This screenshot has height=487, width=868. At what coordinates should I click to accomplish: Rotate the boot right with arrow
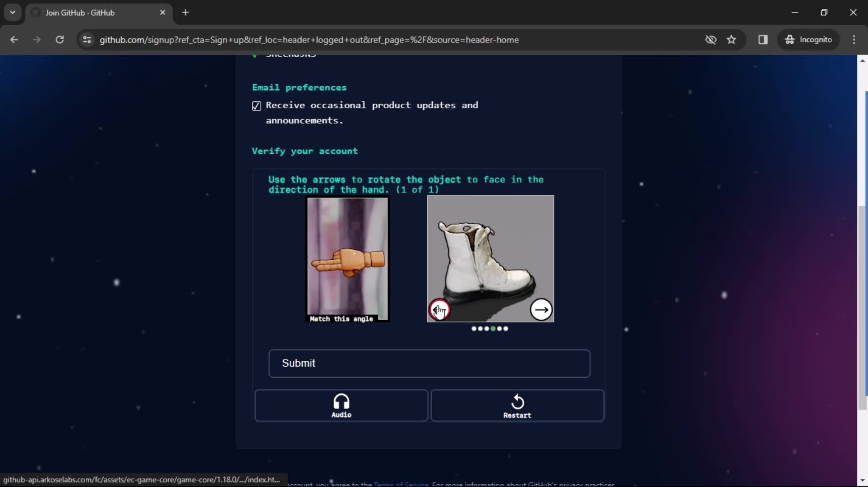pos(541,310)
